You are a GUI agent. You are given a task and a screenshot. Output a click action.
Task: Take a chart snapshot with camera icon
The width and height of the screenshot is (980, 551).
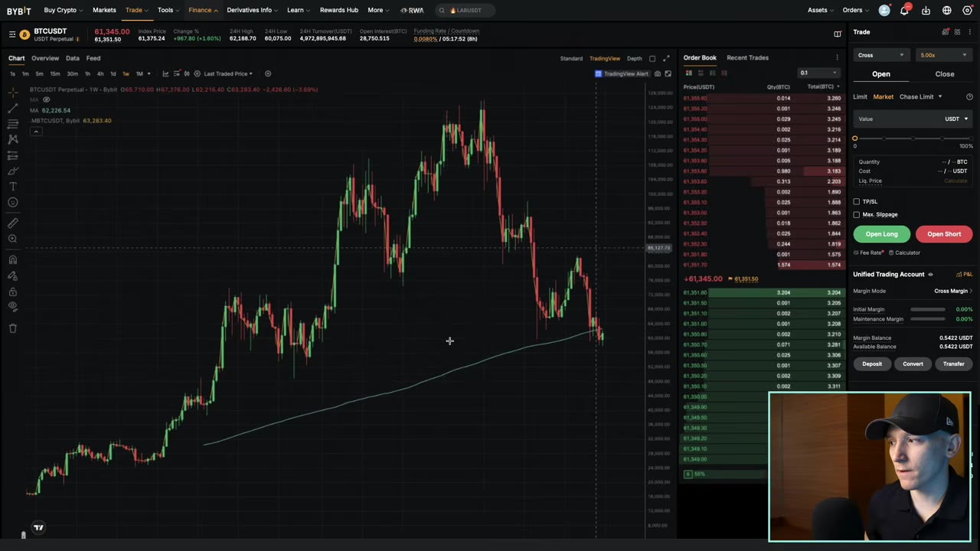pyautogui.click(x=657, y=73)
